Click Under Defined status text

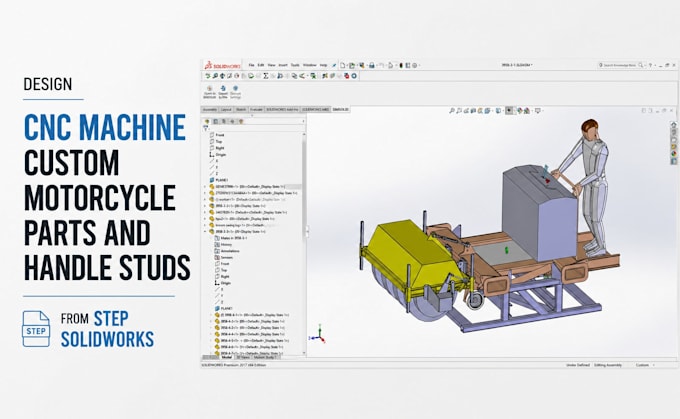[x=578, y=365]
